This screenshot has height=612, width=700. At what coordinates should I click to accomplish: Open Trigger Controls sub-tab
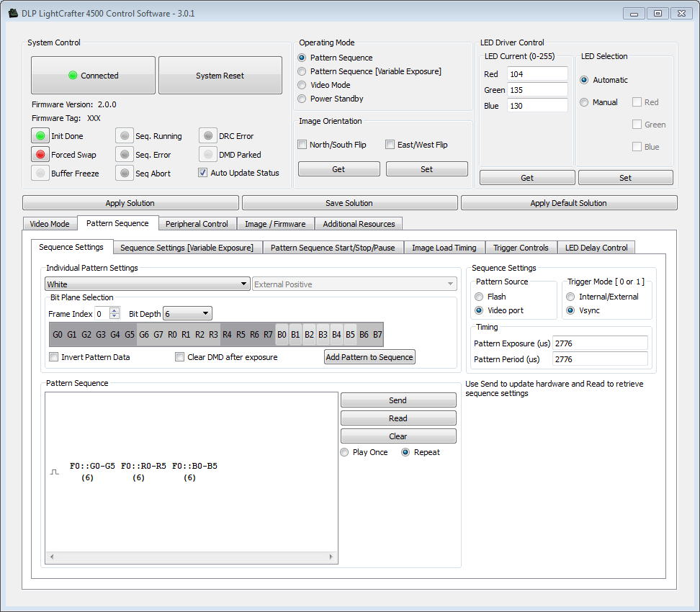(521, 247)
